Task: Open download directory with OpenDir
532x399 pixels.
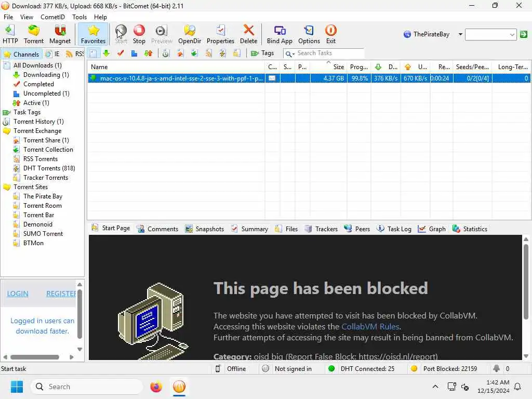Action: [x=189, y=34]
